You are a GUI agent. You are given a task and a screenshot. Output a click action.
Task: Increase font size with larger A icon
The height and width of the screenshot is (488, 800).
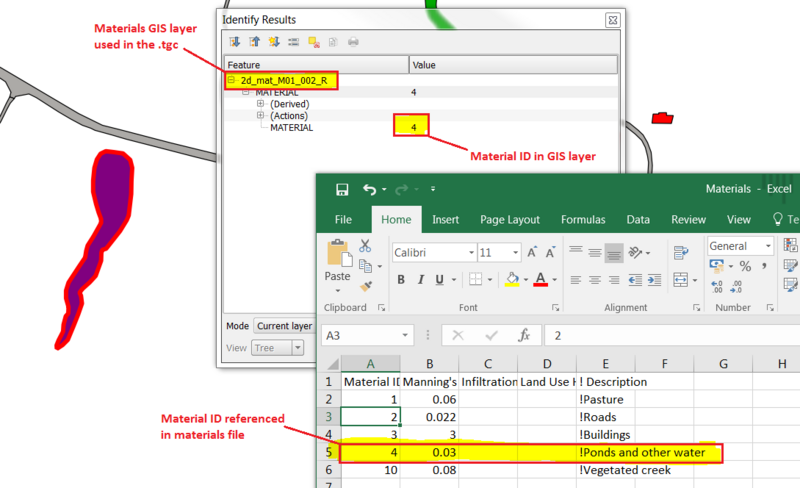[x=532, y=252]
